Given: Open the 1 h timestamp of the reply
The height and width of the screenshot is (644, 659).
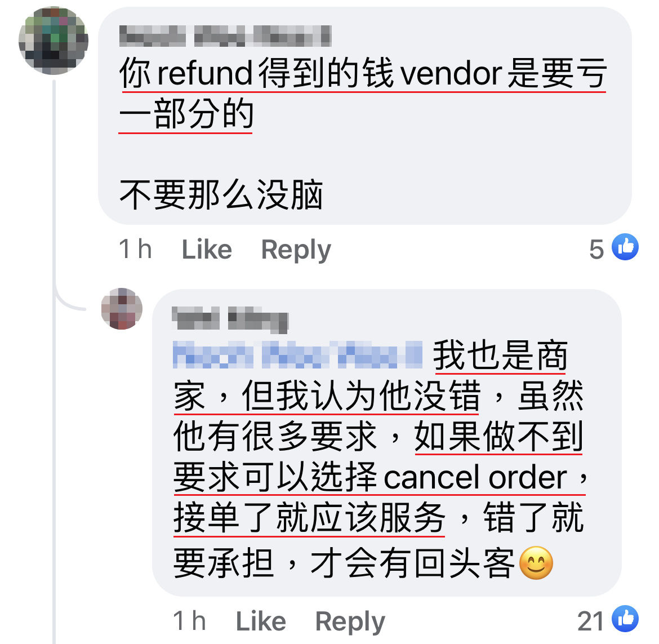Looking at the screenshot, I should point(190,621).
